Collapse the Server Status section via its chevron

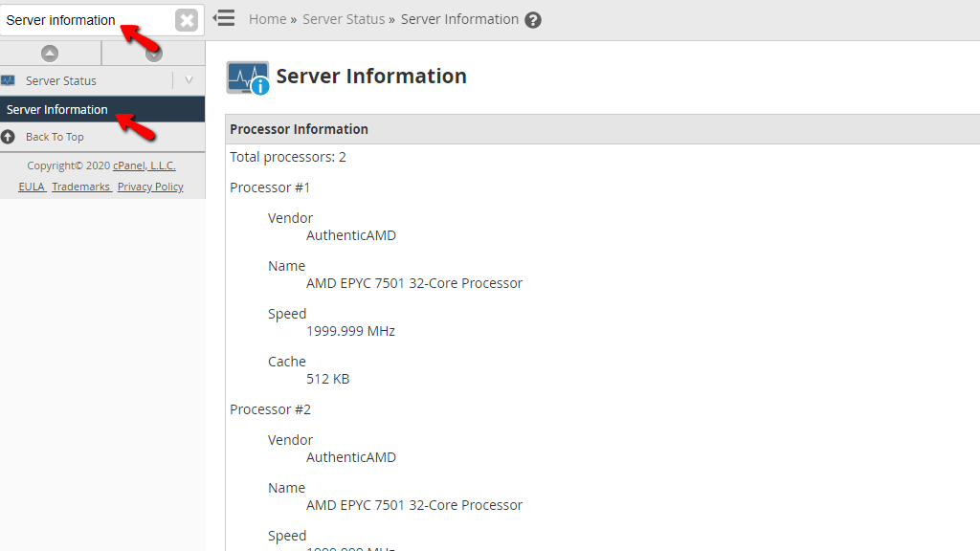click(189, 79)
